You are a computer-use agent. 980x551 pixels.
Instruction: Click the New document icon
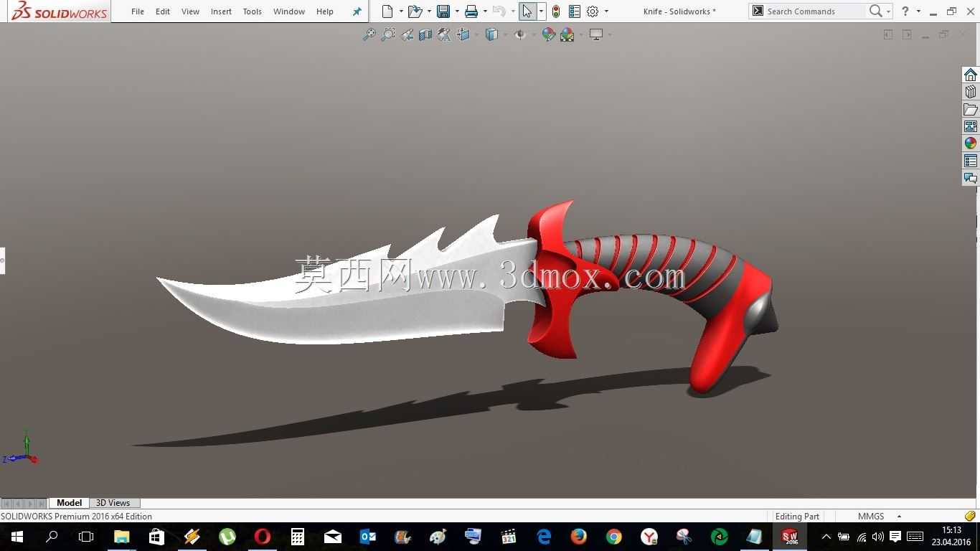tap(387, 11)
